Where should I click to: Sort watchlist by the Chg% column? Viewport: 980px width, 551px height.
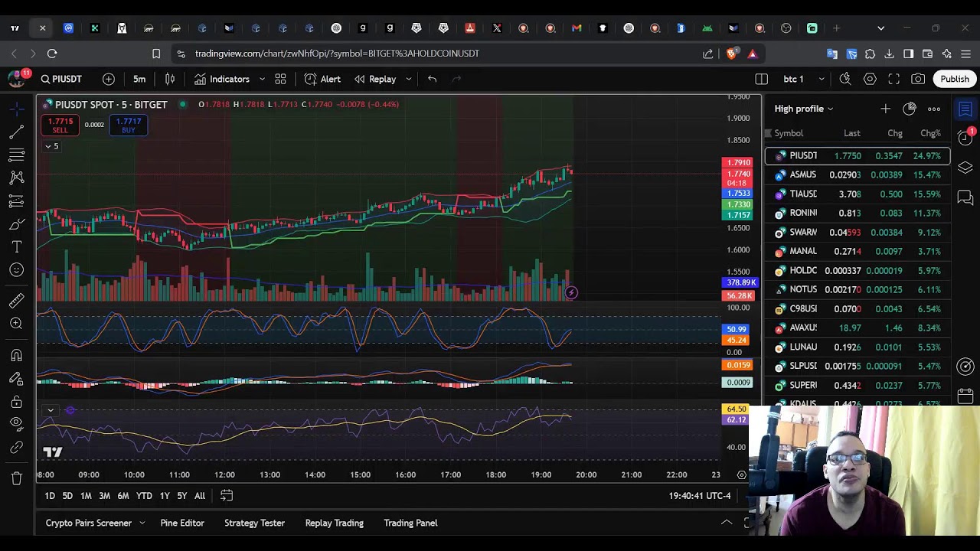pos(930,133)
